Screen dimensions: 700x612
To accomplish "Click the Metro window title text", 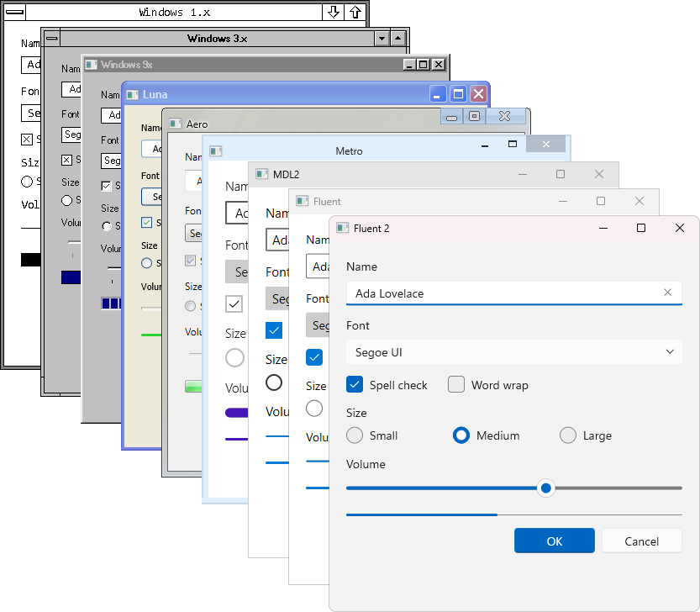I will point(349,151).
